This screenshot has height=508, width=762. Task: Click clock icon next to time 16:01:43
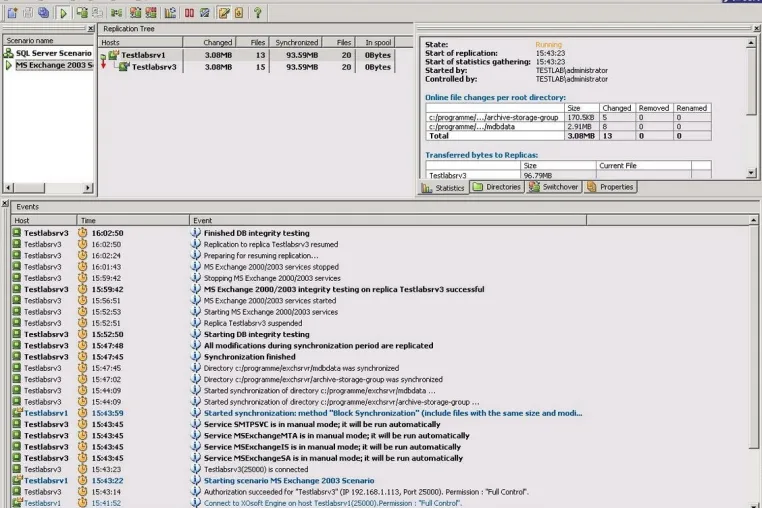(83, 267)
